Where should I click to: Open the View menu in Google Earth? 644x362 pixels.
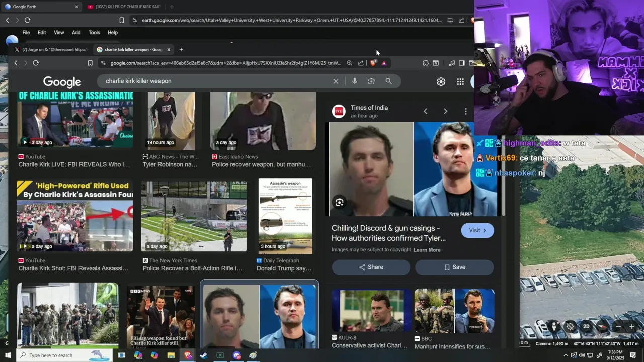tap(59, 32)
